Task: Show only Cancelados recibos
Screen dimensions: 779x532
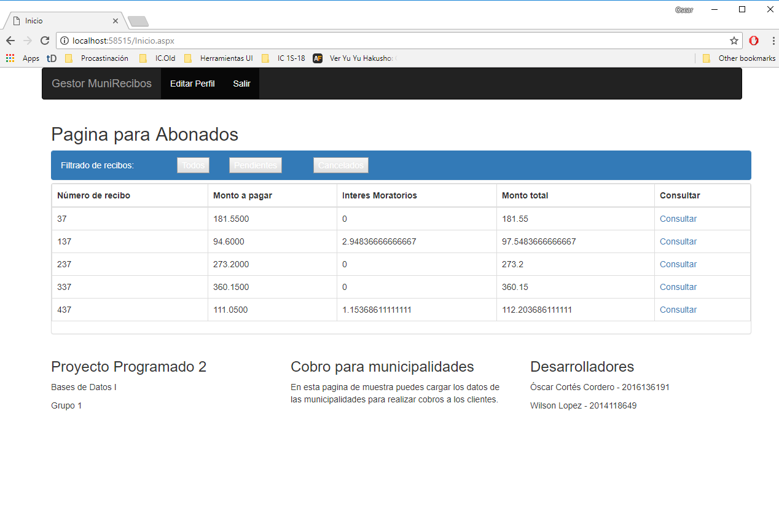Action: pos(340,165)
